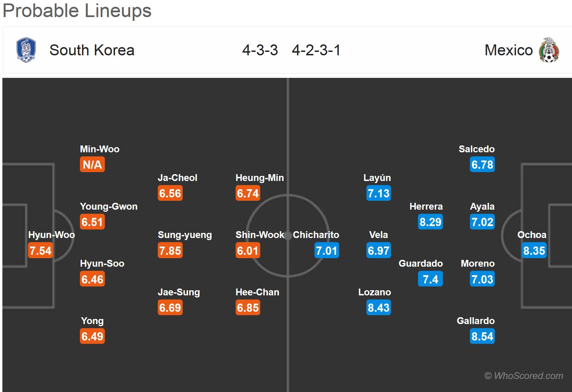Click the Mexico team crest

tap(549, 50)
